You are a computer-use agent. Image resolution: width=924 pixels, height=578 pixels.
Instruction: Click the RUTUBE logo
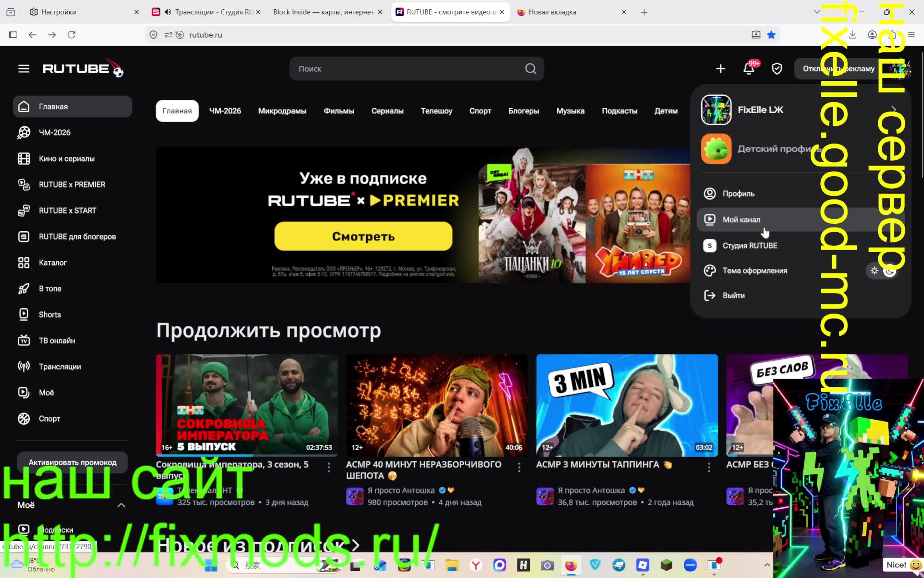[83, 68]
